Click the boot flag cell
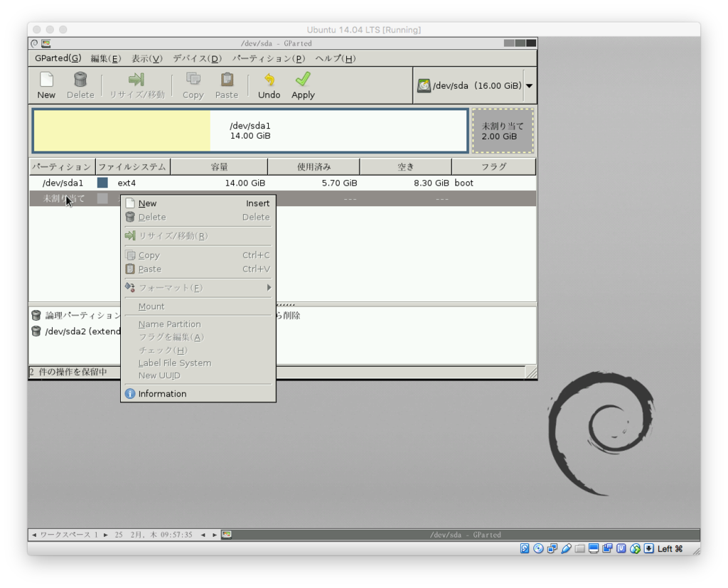 click(464, 183)
